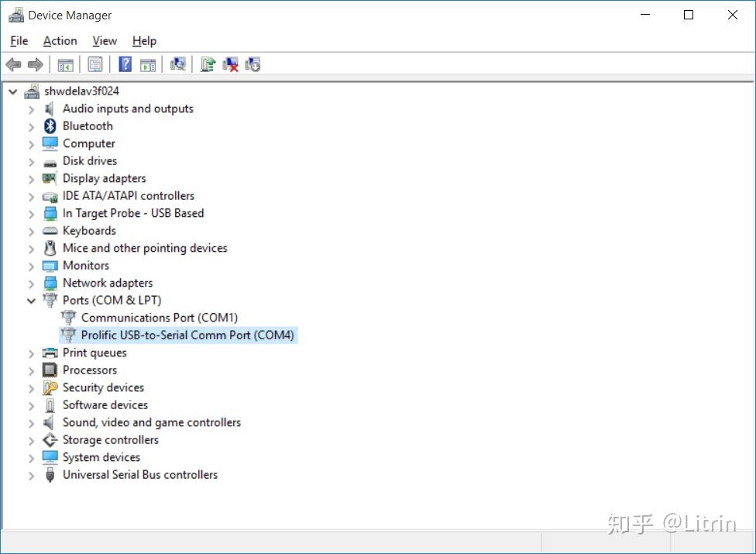This screenshot has width=756, height=554.
Task: Expand the Bluetooth device category
Action: click(x=31, y=126)
